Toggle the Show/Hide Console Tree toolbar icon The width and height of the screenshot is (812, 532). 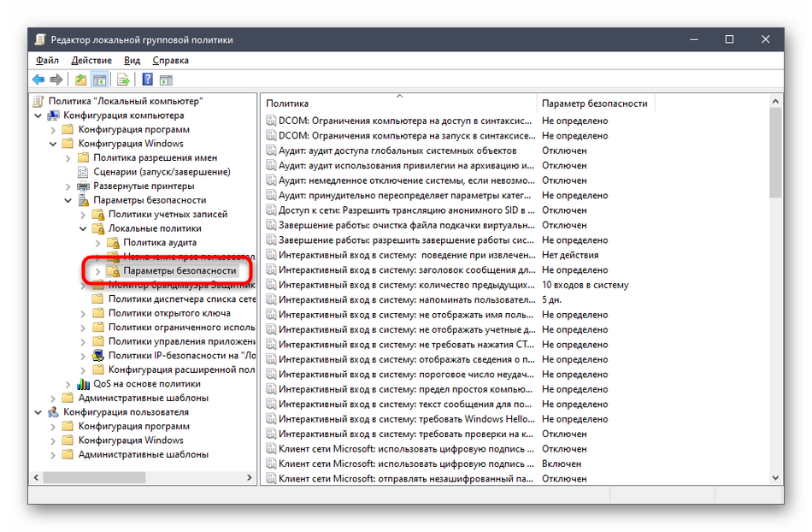pos(99,80)
